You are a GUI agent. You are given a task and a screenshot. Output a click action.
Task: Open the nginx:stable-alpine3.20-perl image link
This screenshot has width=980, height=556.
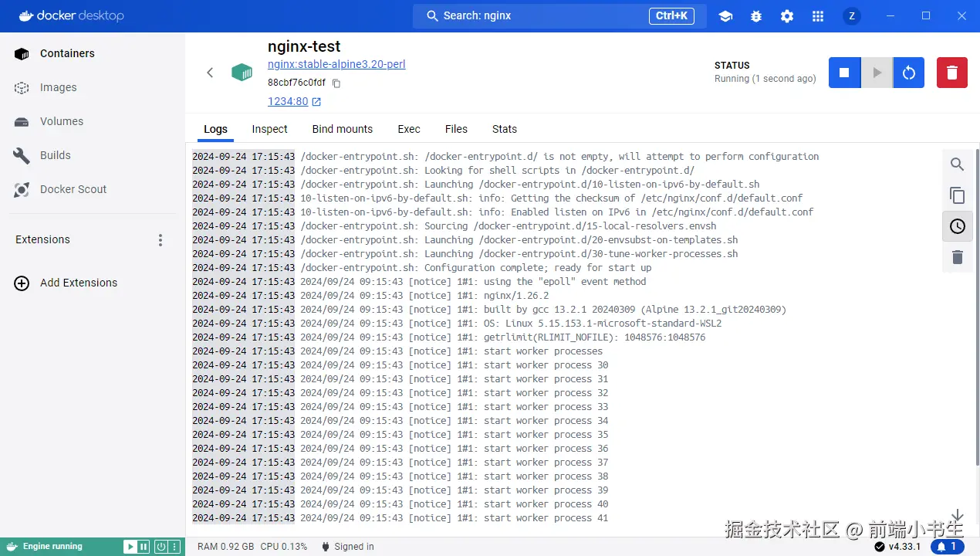coord(336,64)
